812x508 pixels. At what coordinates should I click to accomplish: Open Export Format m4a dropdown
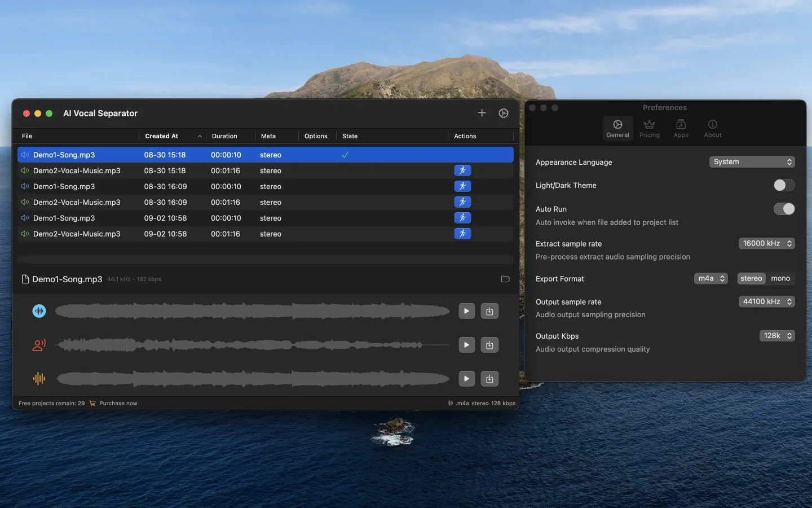click(710, 278)
